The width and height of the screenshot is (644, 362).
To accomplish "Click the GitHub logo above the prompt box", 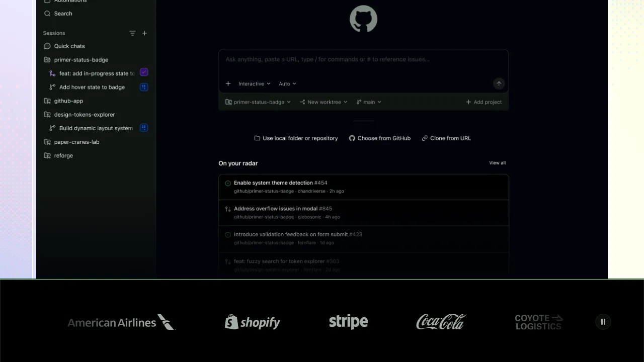I will 363,19.
